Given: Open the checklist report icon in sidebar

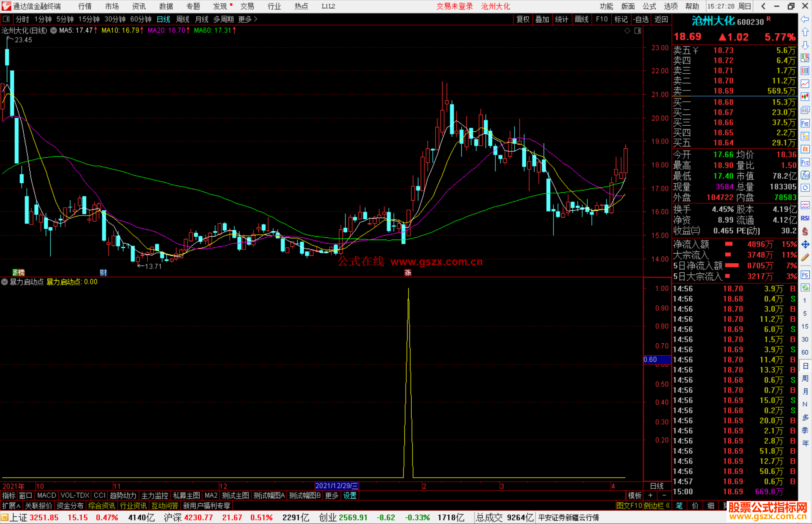Looking at the screenshot, I should tap(805, 58).
